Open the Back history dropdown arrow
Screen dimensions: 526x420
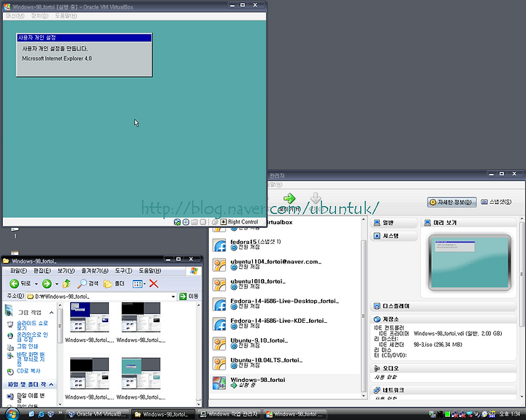tap(37, 284)
